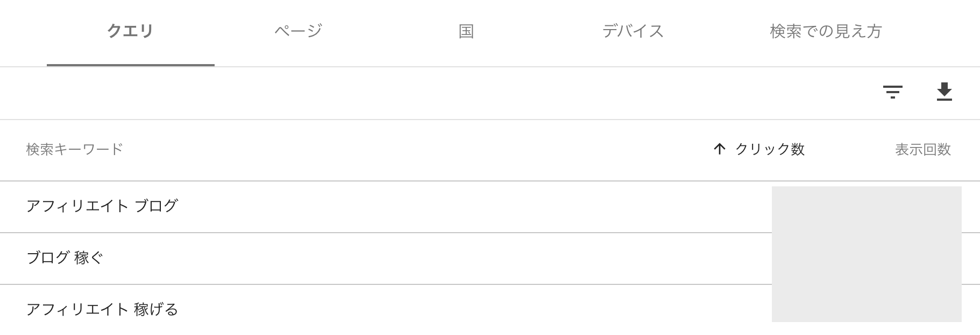This screenshot has width=980, height=335.
Task: Click the underline indicator beneath クエリ
Action: (131, 65)
